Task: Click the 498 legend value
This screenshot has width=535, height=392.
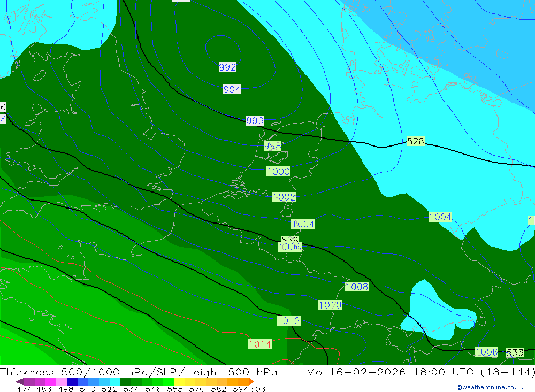Action: point(66,389)
